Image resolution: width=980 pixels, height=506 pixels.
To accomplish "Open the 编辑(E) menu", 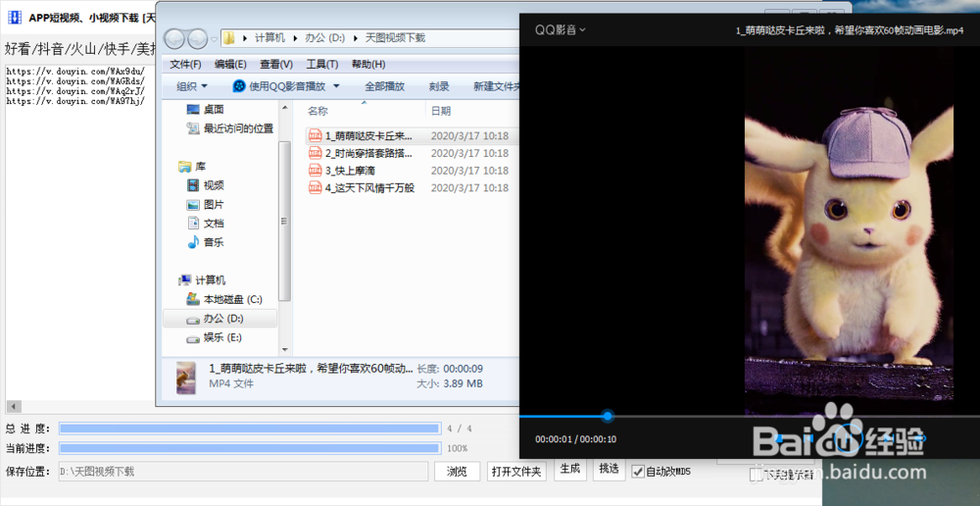I will tap(230, 65).
